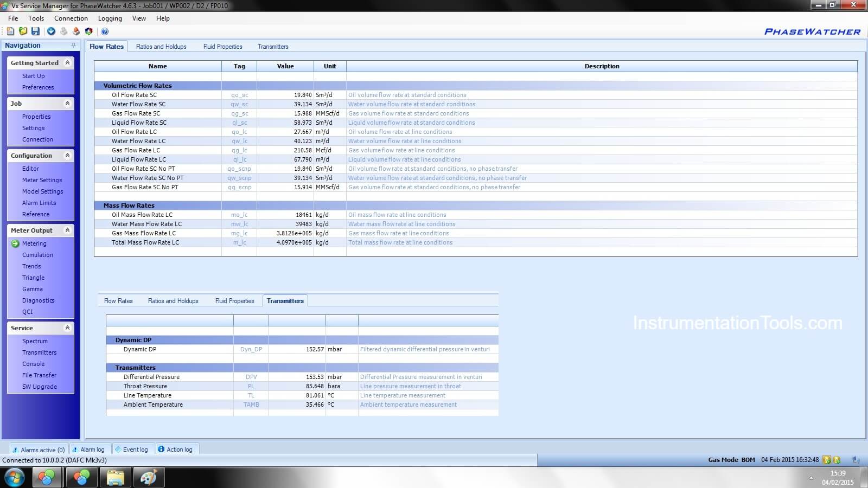Open Job Properties link
The width and height of the screenshot is (868, 488).
coord(36,117)
